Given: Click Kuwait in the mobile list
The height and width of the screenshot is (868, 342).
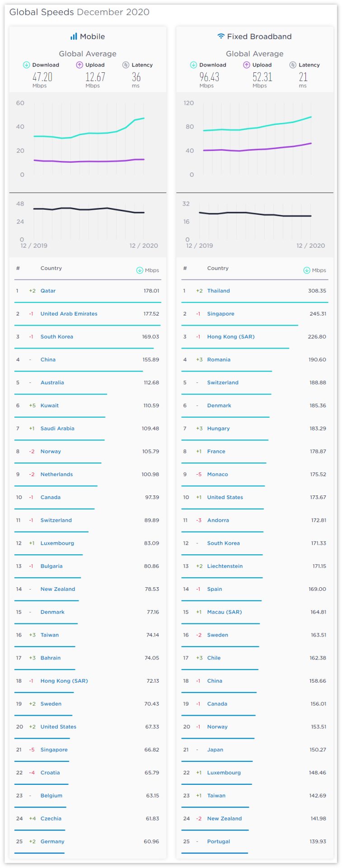Looking at the screenshot, I should (x=50, y=406).
